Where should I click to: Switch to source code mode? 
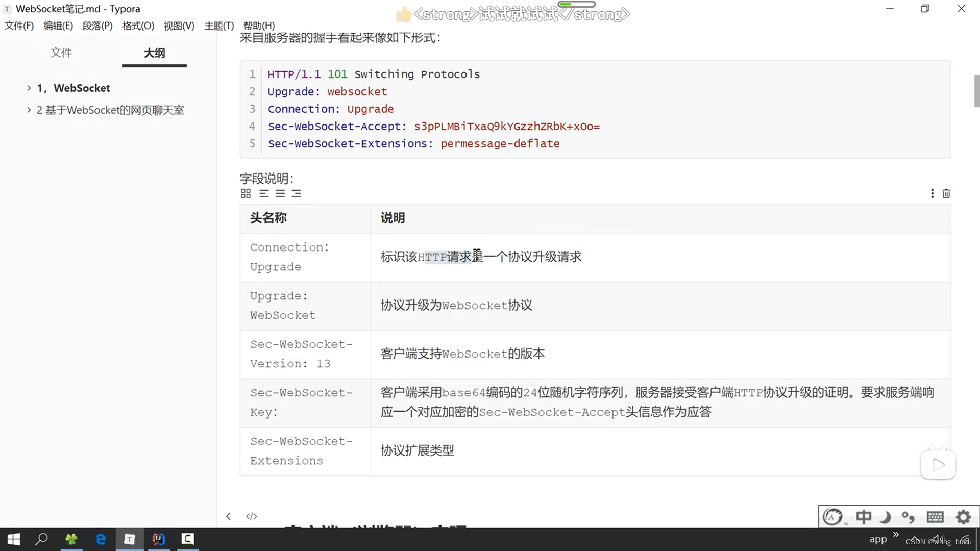click(x=251, y=516)
